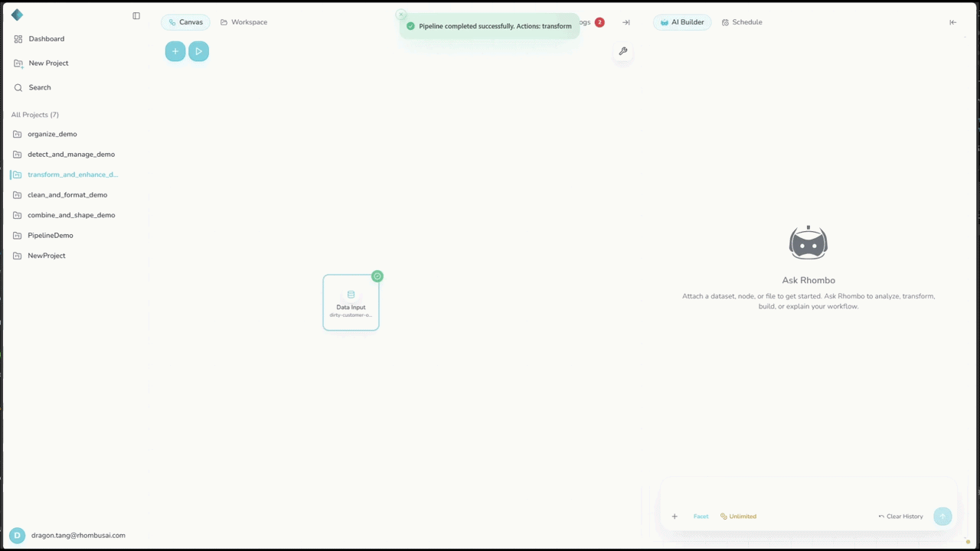
Task: Click the Dashboard grid icon
Action: (18, 39)
